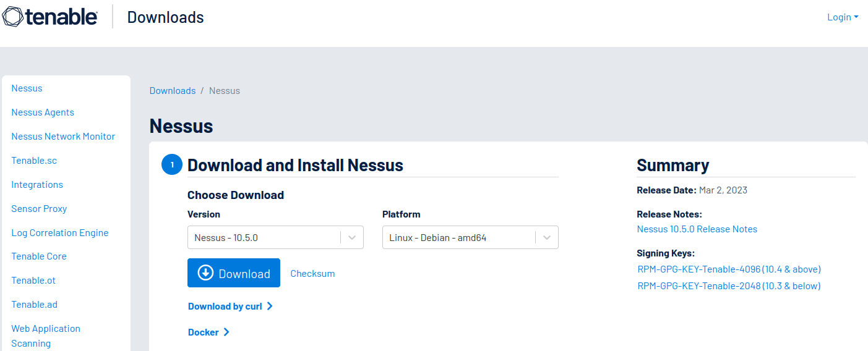Expand the Download by curl section
Image resolution: width=868 pixels, height=351 pixels.
230,307
